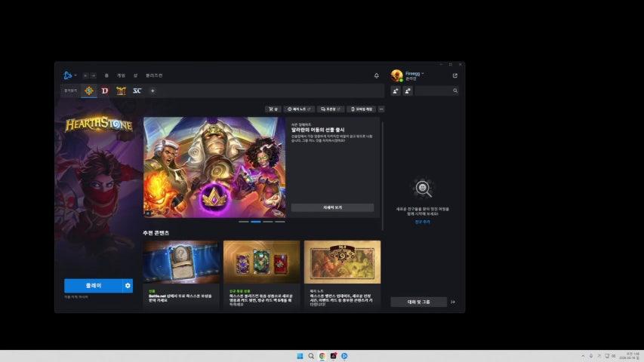Open the Battle.net logo menu

(x=69, y=75)
